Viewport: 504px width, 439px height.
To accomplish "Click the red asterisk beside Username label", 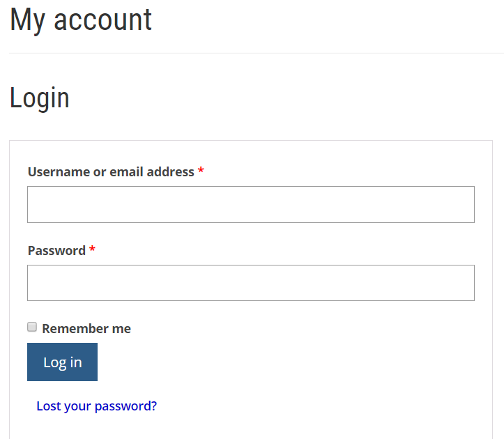I will [201, 171].
